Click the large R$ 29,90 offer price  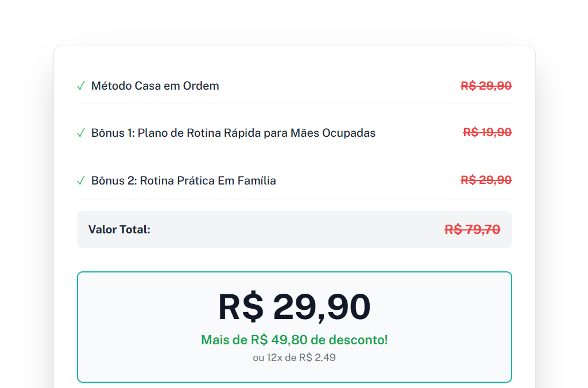(x=295, y=306)
